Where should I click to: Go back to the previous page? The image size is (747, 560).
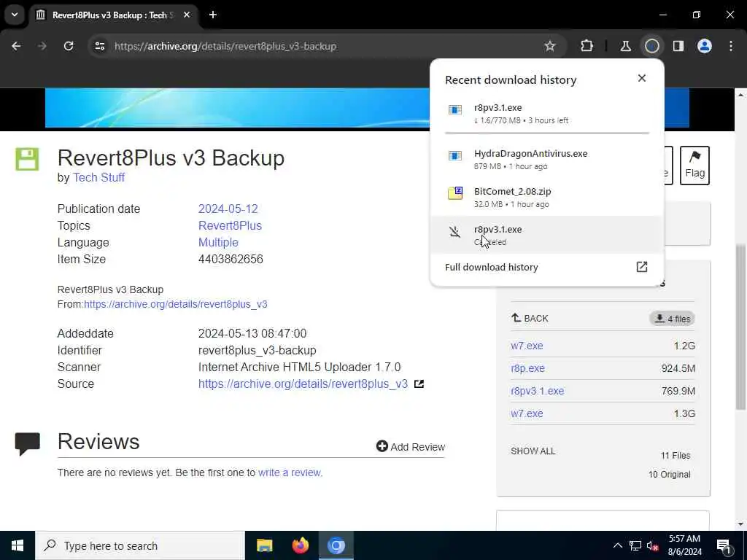coord(16,46)
